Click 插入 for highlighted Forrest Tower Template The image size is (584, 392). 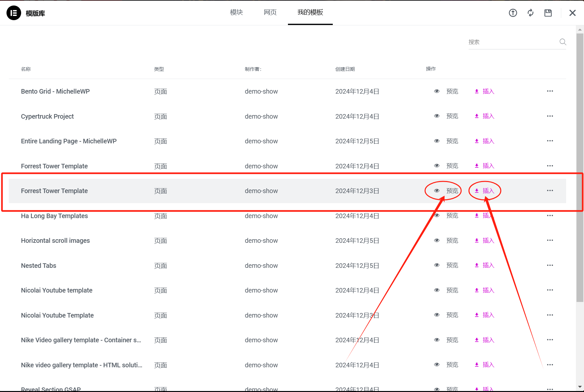coord(488,191)
